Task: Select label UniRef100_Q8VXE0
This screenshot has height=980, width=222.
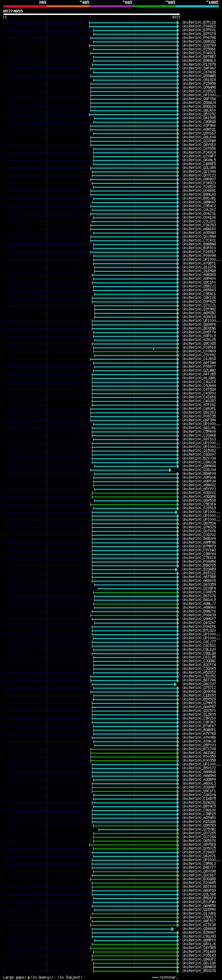Action: (x=199, y=145)
